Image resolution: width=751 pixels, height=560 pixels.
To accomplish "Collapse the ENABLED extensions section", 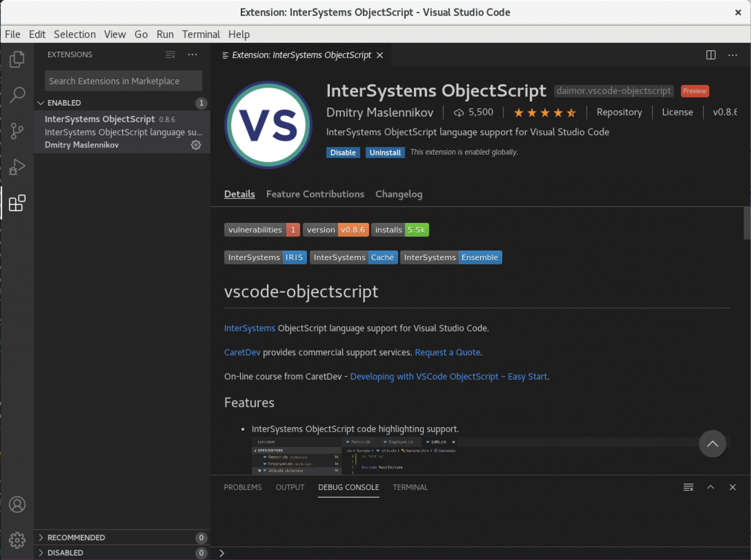I will point(41,103).
